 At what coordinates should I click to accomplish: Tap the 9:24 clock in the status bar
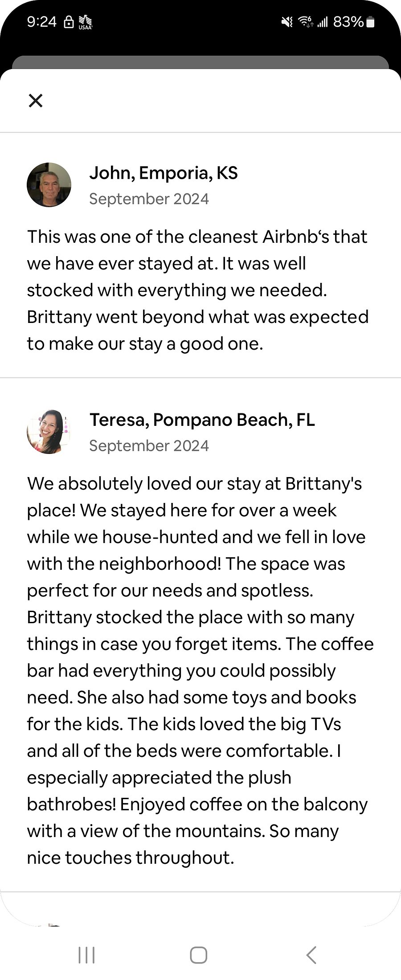[42, 22]
